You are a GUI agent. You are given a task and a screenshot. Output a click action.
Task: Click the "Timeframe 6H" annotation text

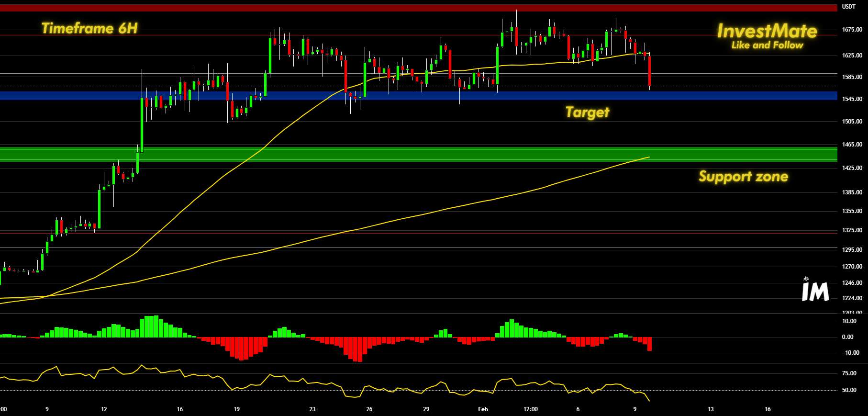coord(89,28)
